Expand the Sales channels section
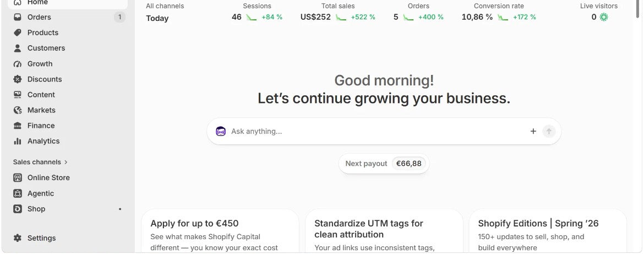This screenshot has width=644, height=254. (40, 162)
